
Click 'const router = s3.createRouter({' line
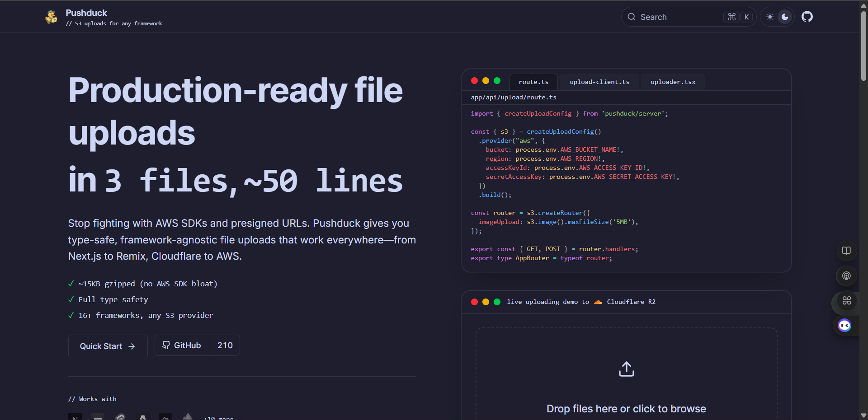(x=530, y=213)
